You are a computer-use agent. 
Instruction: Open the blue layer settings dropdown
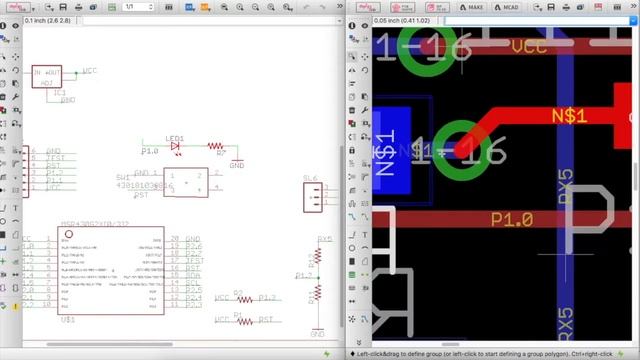click(x=189, y=7)
